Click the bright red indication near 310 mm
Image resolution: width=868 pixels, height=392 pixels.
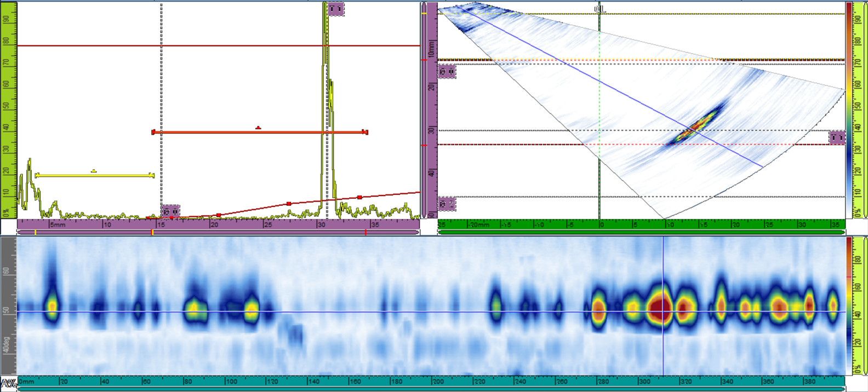pyautogui.click(x=660, y=308)
